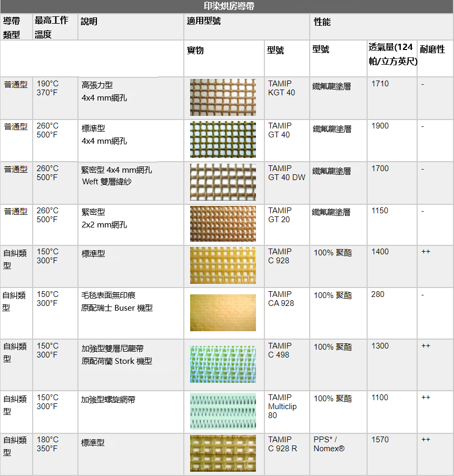Click the 緊密型 2x2 mm網孔 description
Image resolution: width=454 pixels, height=476 pixels.
coord(104,219)
